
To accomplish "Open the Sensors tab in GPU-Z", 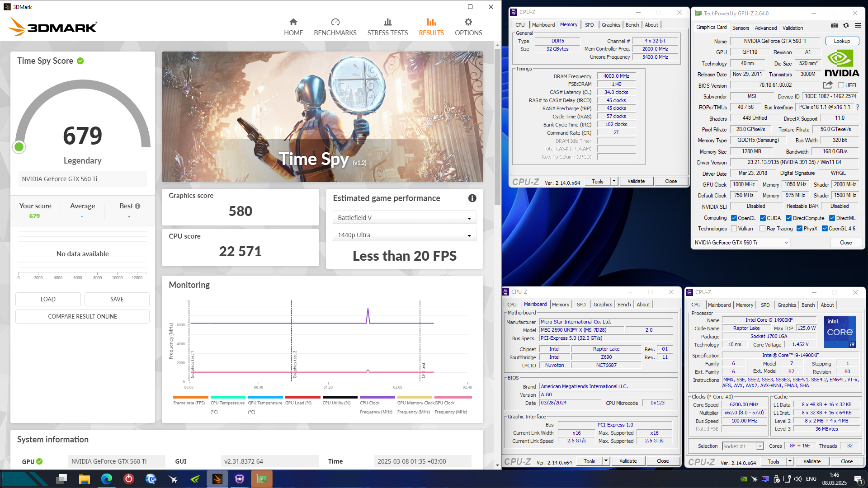I will [x=741, y=28].
